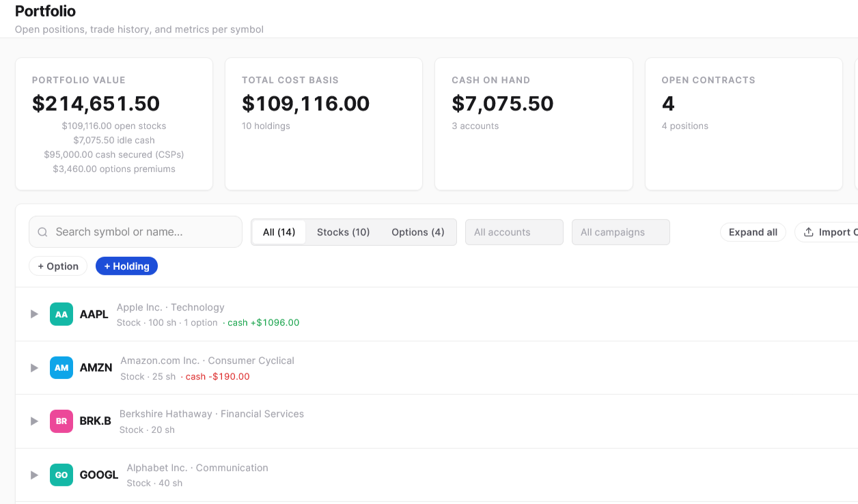Click the GOOGL ticker avatar icon
This screenshot has height=504, width=858.
(61, 475)
